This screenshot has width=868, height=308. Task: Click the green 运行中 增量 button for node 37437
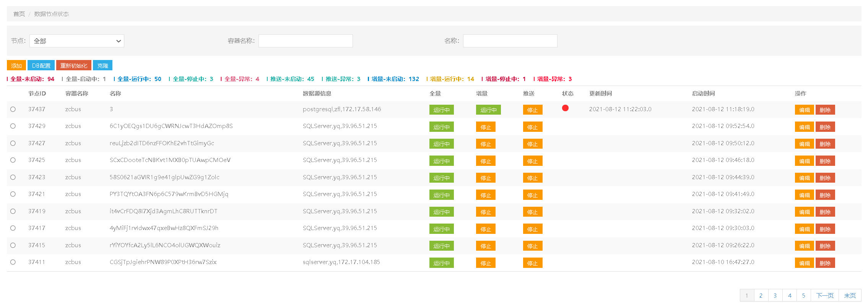click(x=488, y=110)
